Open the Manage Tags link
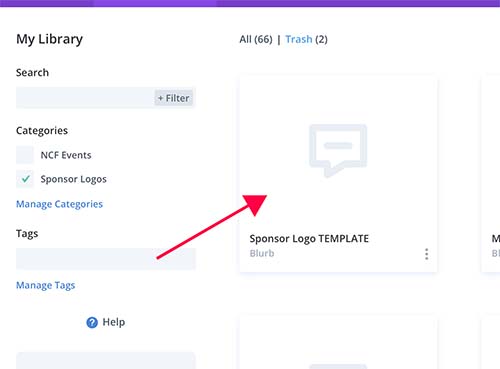 coord(45,285)
